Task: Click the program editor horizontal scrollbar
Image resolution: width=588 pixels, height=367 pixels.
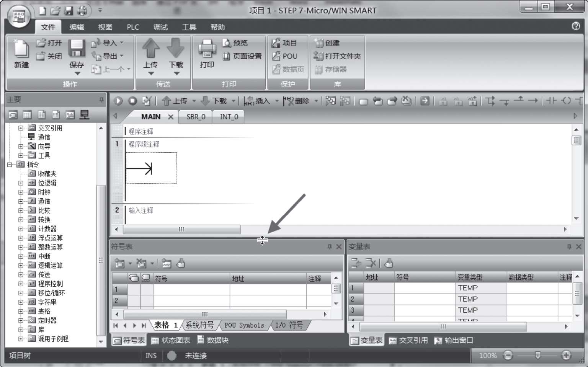Action: click(x=181, y=229)
